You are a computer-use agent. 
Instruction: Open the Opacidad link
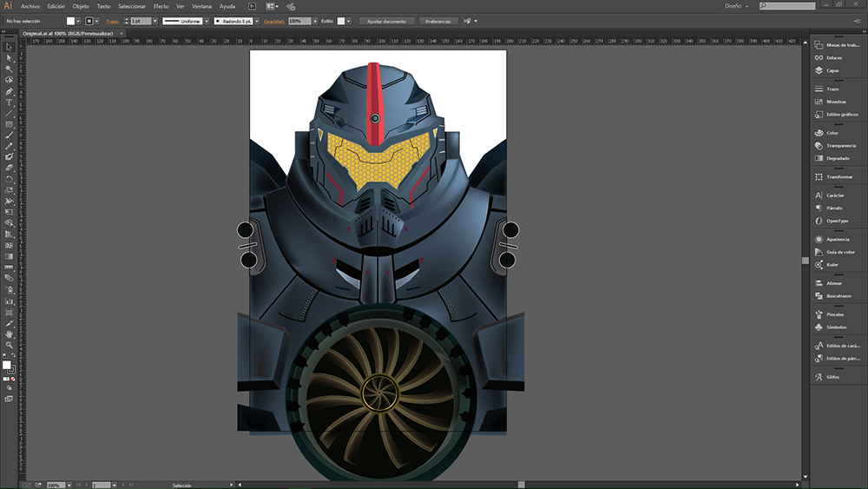coord(274,21)
